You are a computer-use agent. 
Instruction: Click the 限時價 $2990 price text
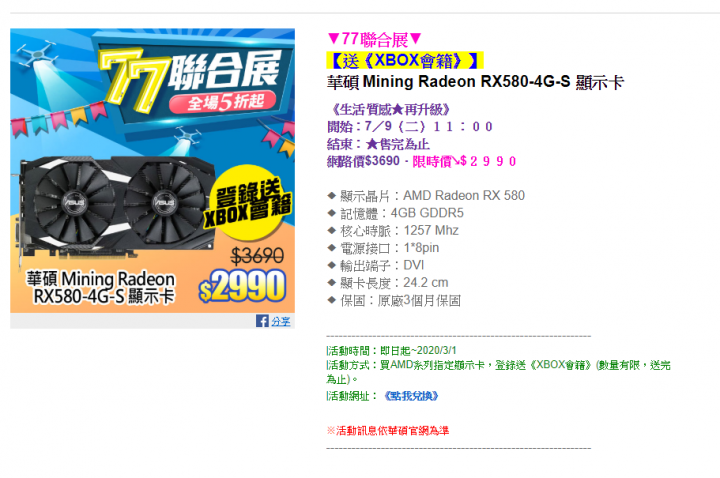[464, 162]
